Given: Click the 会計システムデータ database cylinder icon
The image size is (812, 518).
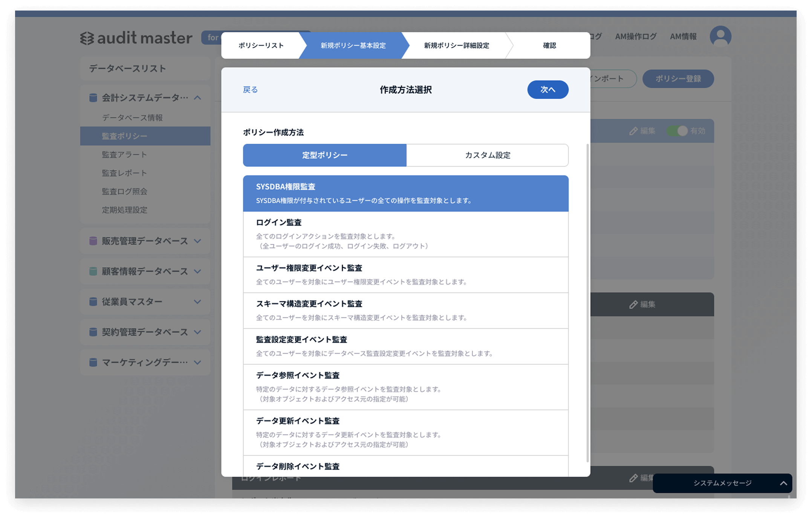Looking at the screenshot, I should tap(93, 98).
